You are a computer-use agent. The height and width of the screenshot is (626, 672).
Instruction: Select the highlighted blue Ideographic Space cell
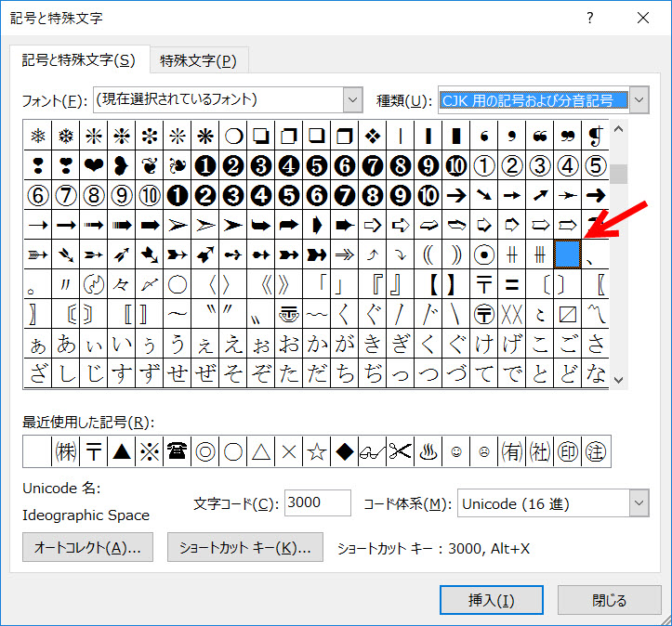567,254
